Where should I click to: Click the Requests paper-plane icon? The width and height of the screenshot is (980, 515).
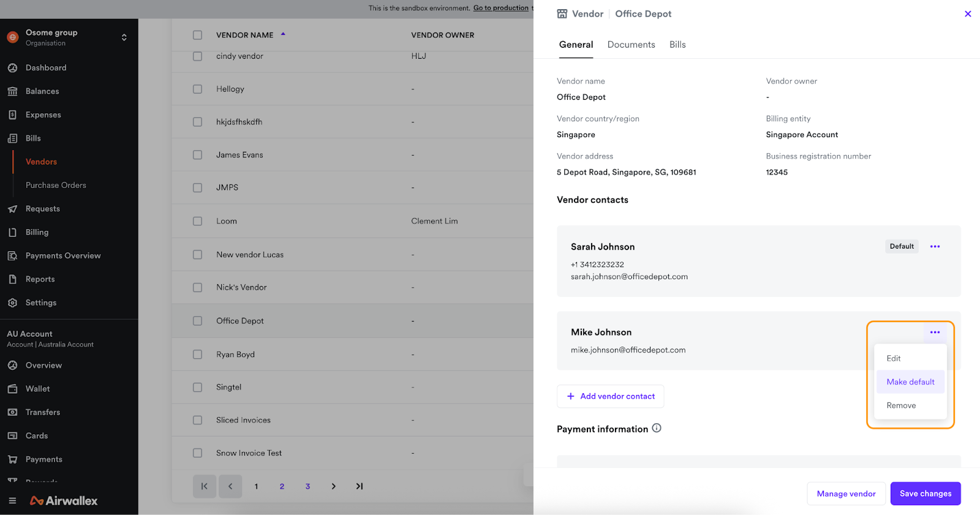point(12,209)
